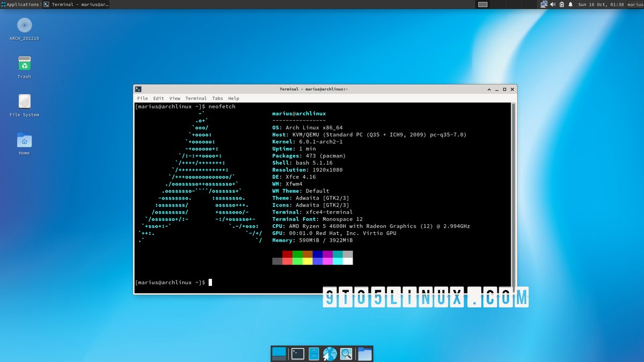Open the Help menu in Terminal
Viewport: 644px width, 362px height.
[233, 99]
